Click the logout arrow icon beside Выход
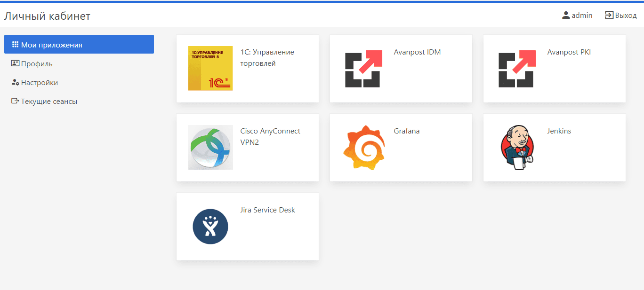The height and width of the screenshot is (290, 644). [609, 15]
